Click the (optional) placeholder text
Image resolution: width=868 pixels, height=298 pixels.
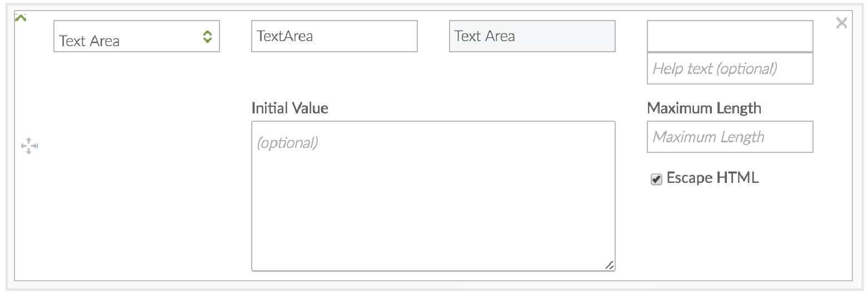287,143
